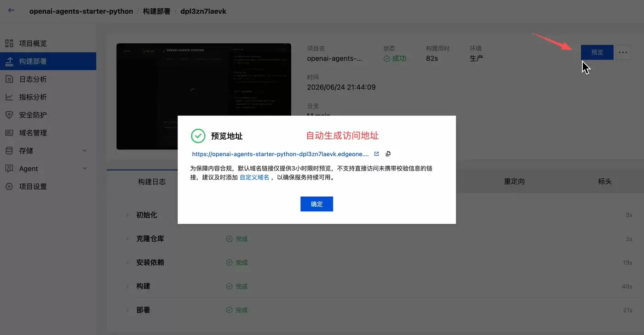The height and width of the screenshot is (335, 644).
Task: Go to openai-agents-starter-python breadcrumb
Action: pos(81,11)
